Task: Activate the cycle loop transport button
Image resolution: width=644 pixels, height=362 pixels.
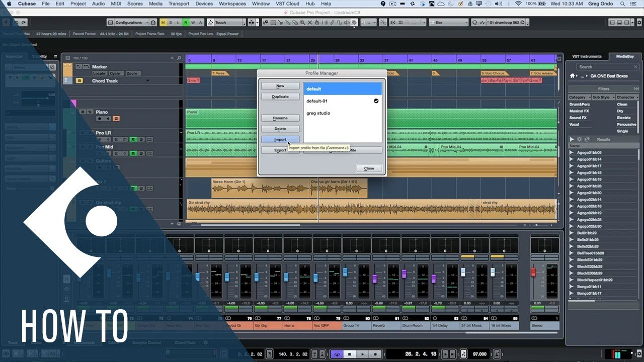Action: pyautogui.click(x=337, y=354)
